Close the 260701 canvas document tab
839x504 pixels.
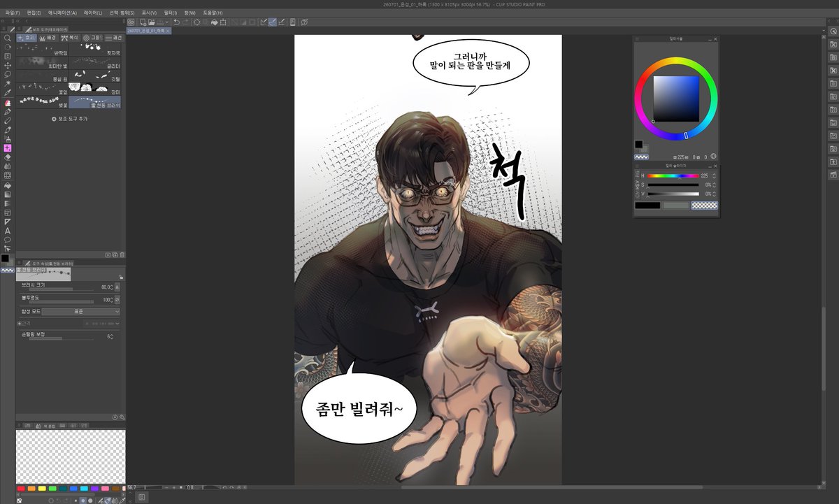168,31
